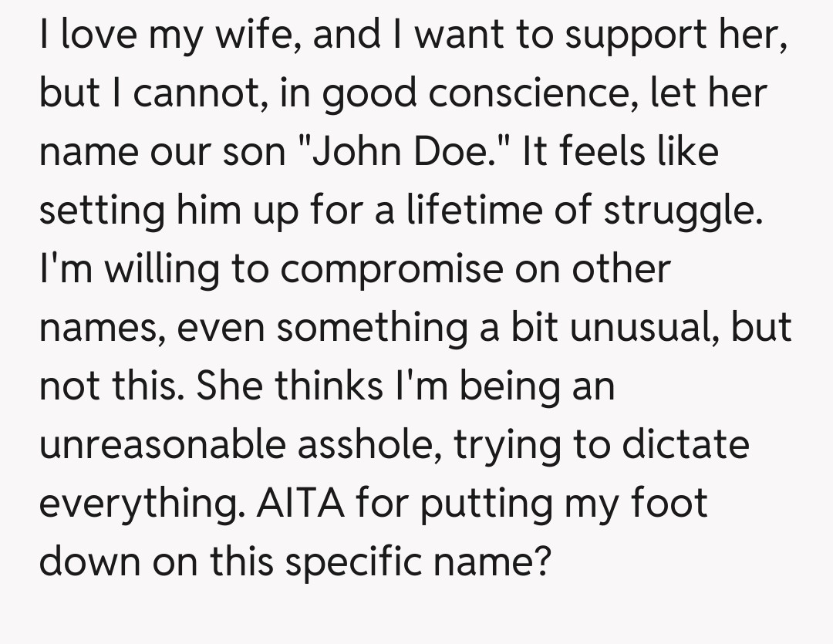The width and height of the screenshot is (833, 644).
Task: Click the word "foot"
Action: click(669, 504)
